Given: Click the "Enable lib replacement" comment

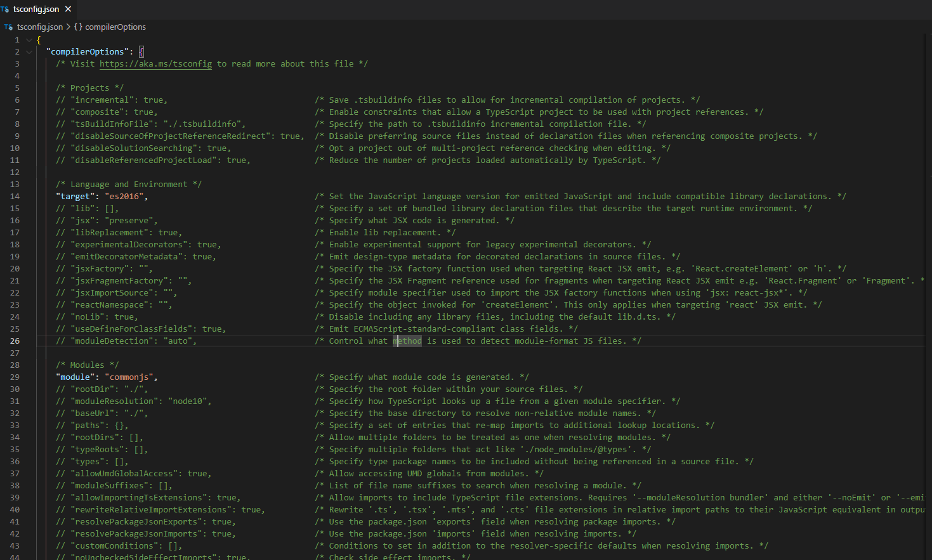Looking at the screenshot, I should [385, 233].
